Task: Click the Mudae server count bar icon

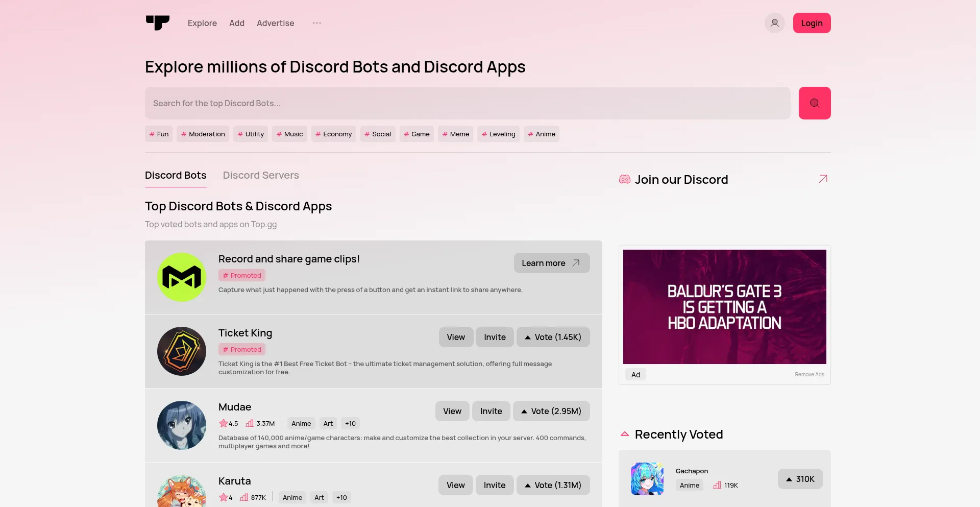Action: tap(250, 423)
